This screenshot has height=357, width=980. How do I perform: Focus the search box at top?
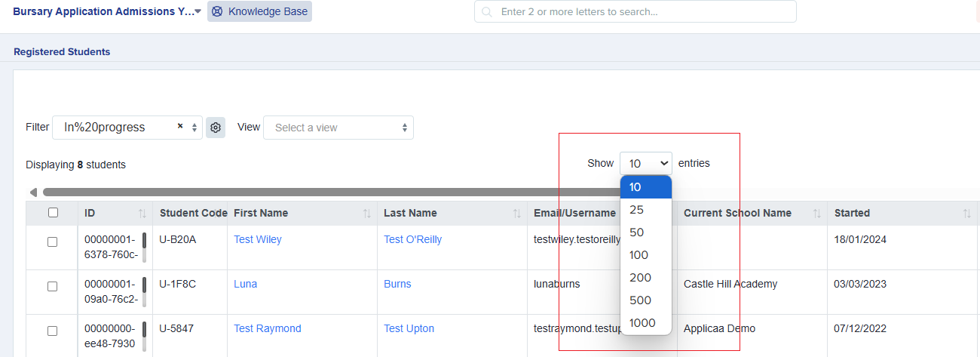tap(635, 12)
